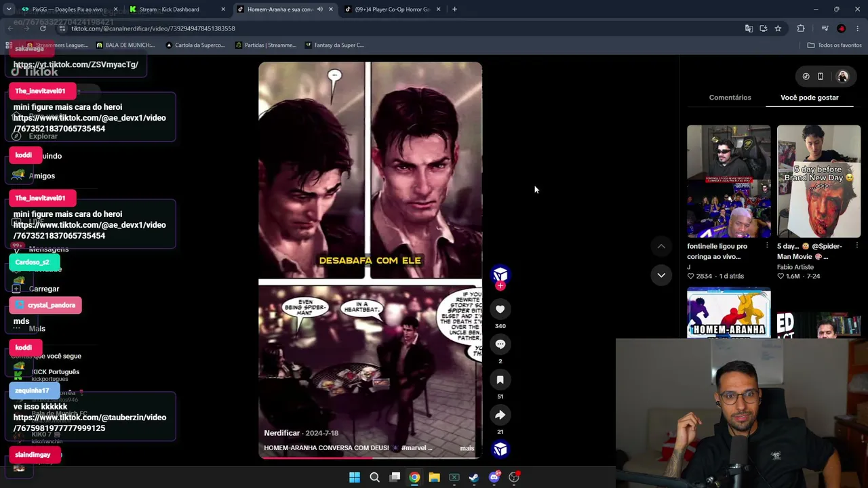Open the browser extensions puzzle icon
Screen dimensions: 868x488
(x=801, y=28)
